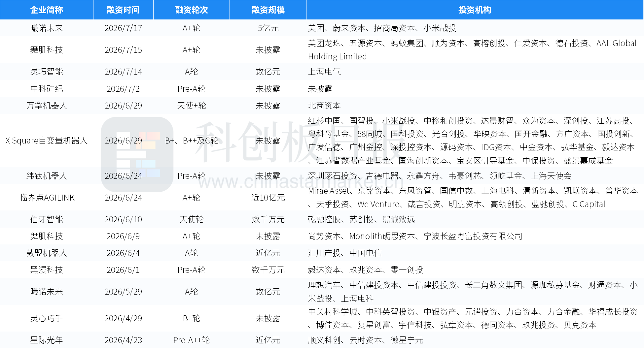Click the "投资机构" column header
644x349 pixels.
(x=475, y=10)
